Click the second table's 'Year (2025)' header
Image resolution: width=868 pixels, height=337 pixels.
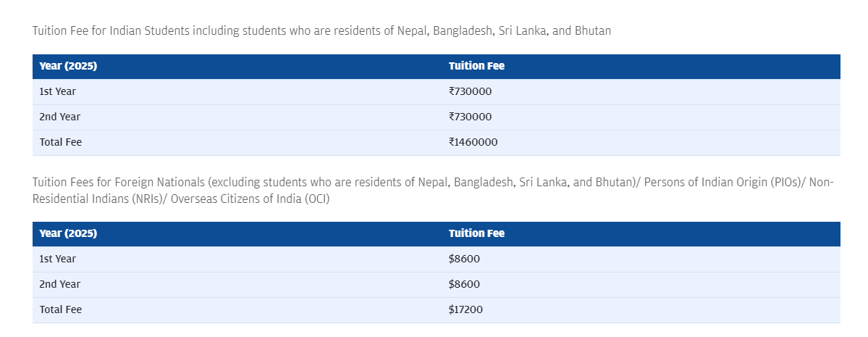click(x=68, y=233)
